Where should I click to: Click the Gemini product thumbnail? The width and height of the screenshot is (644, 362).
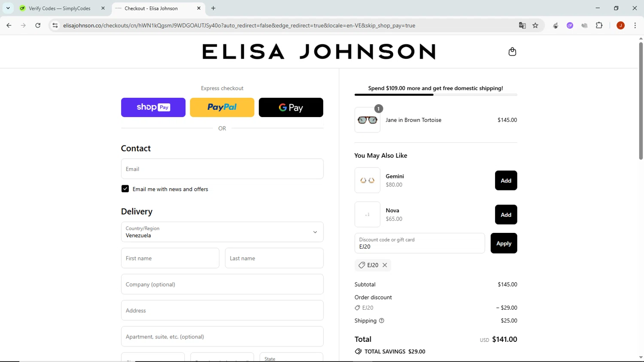pyautogui.click(x=368, y=180)
